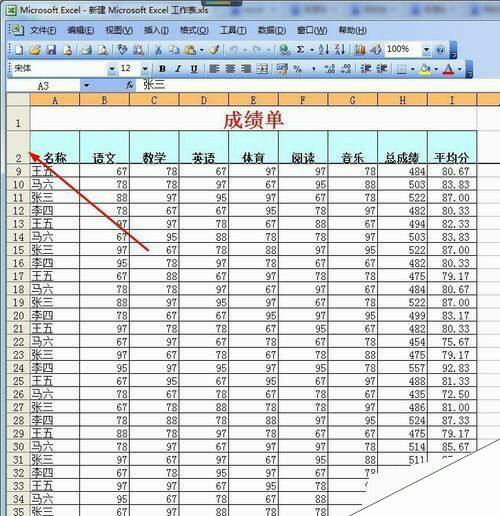
Task: Click the AutoSum sigma button
Action: tap(300, 50)
